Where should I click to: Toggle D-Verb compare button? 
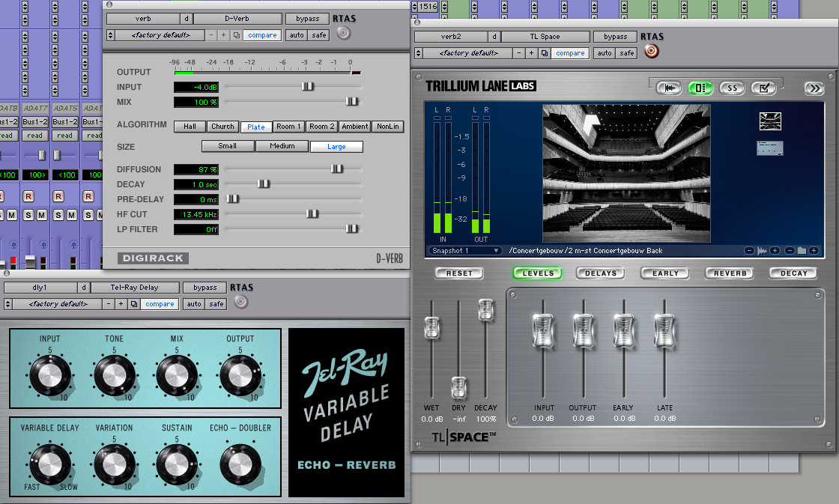pyautogui.click(x=262, y=35)
